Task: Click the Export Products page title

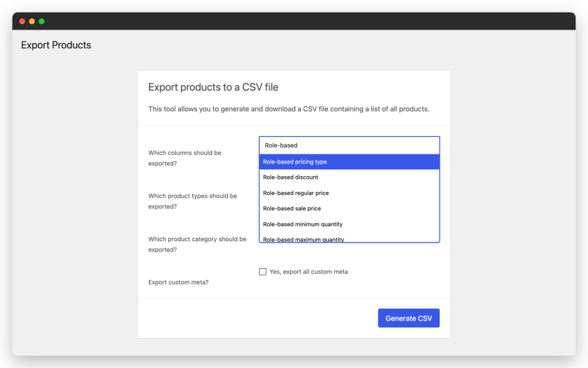Action: click(x=56, y=45)
